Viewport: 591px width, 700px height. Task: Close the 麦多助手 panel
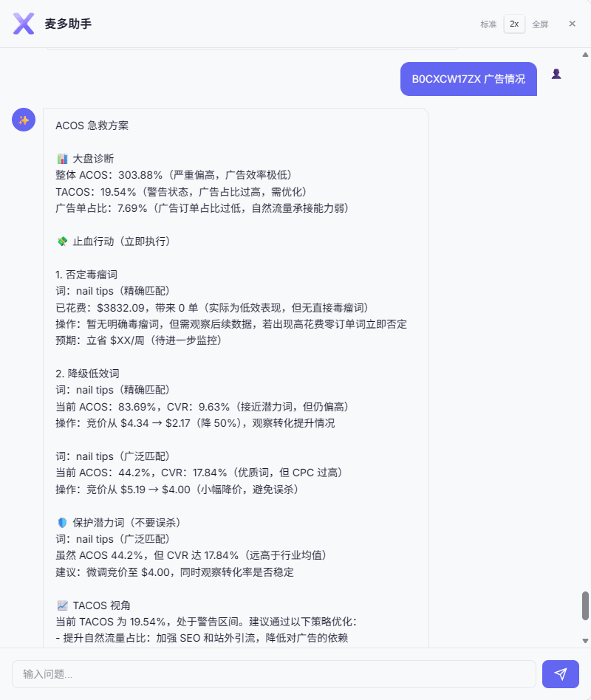click(x=573, y=24)
